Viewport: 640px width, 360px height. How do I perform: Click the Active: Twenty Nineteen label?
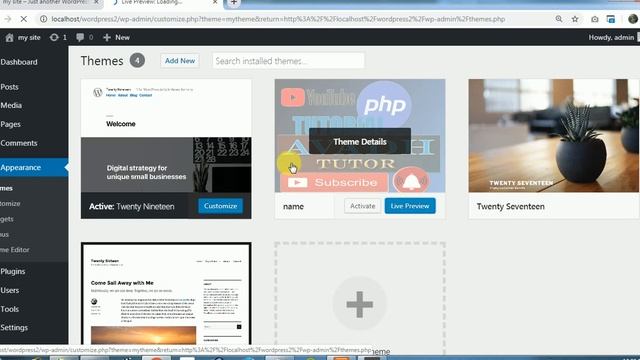click(131, 207)
